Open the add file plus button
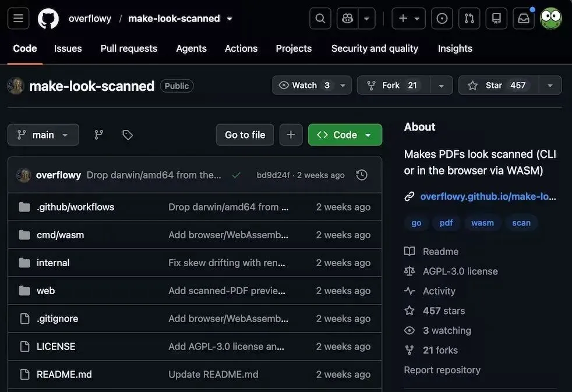The image size is (572, 392). [x=291, y=135]
